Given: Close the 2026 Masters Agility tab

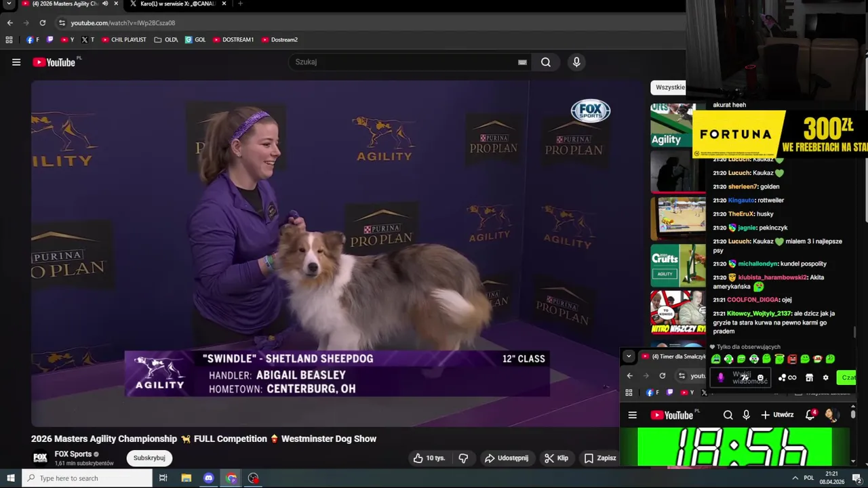Looking at the screenshot, I should (x=116, y=3).
